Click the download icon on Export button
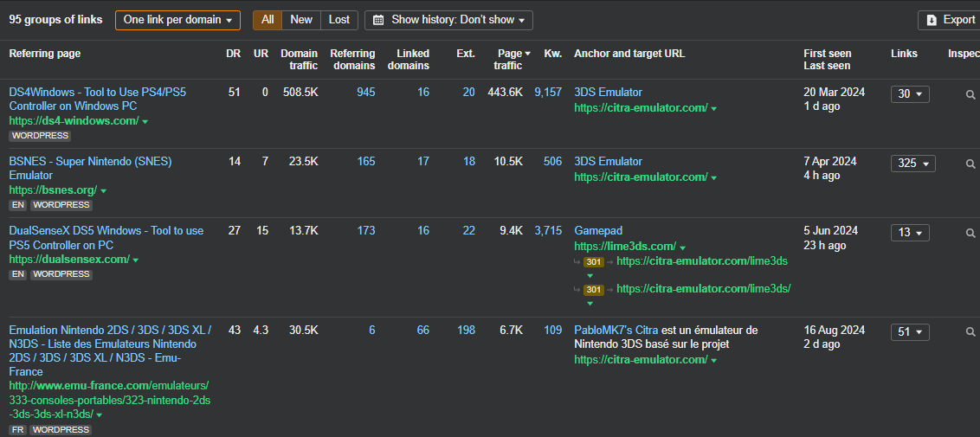Viewport: 980px width, 437px height. click(932, 20)
